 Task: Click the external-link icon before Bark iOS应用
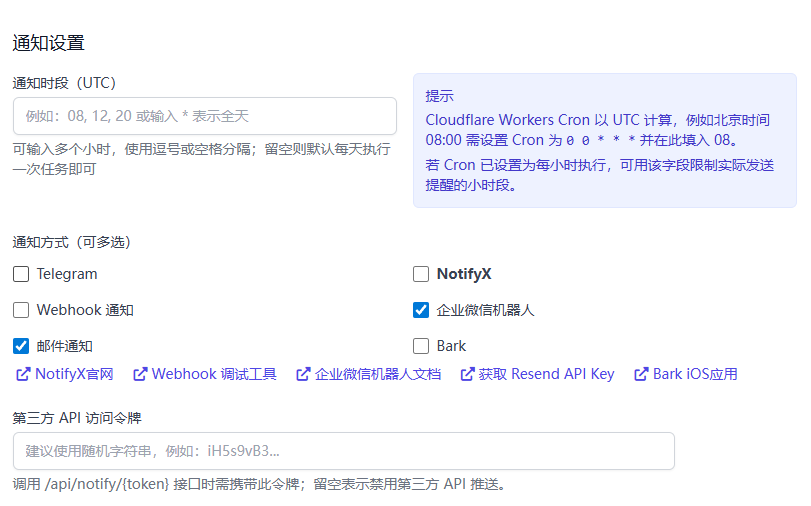(641, 375)
